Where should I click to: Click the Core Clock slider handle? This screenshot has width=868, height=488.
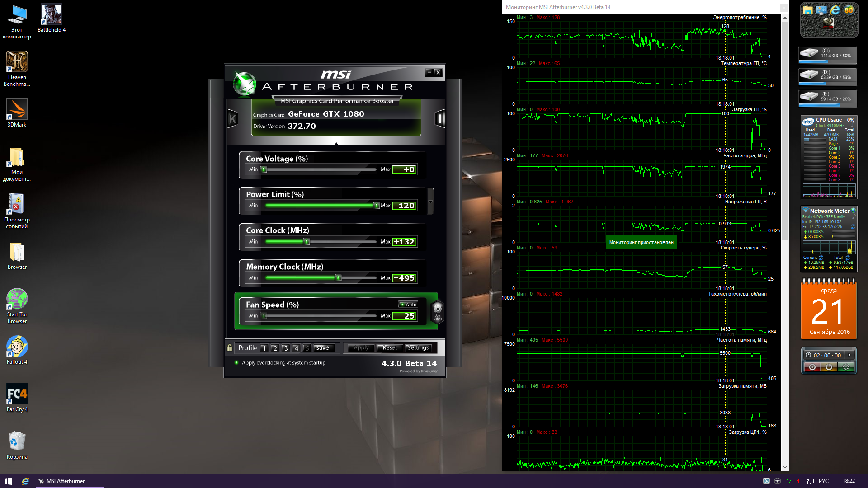pos(307,242)
